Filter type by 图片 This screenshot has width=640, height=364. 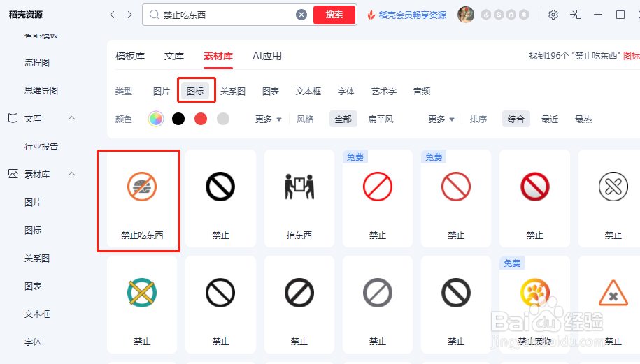162,92
